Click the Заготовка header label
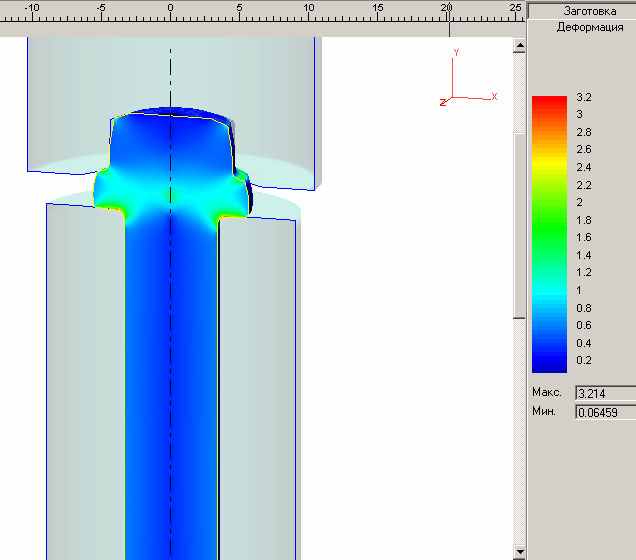This screenshot has width=636, height=560. coord(590,11)
